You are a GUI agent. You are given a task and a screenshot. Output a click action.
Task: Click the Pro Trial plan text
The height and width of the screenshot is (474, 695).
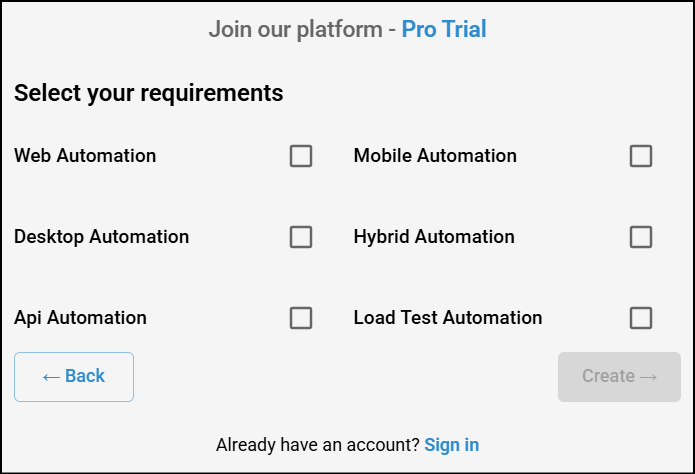coord(444,29)
